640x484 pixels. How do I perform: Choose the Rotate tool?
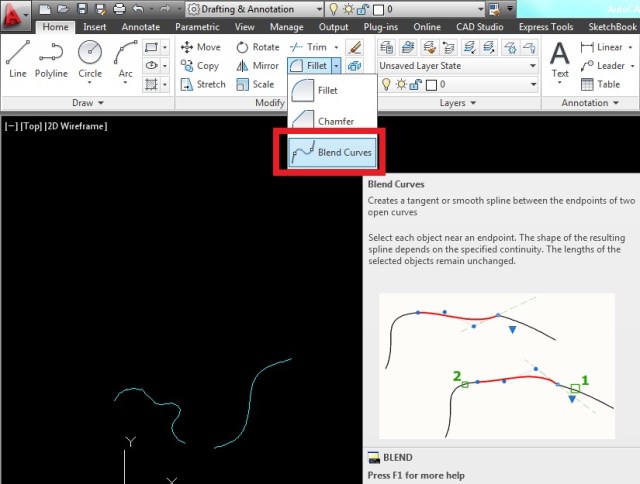pos(258,47)
